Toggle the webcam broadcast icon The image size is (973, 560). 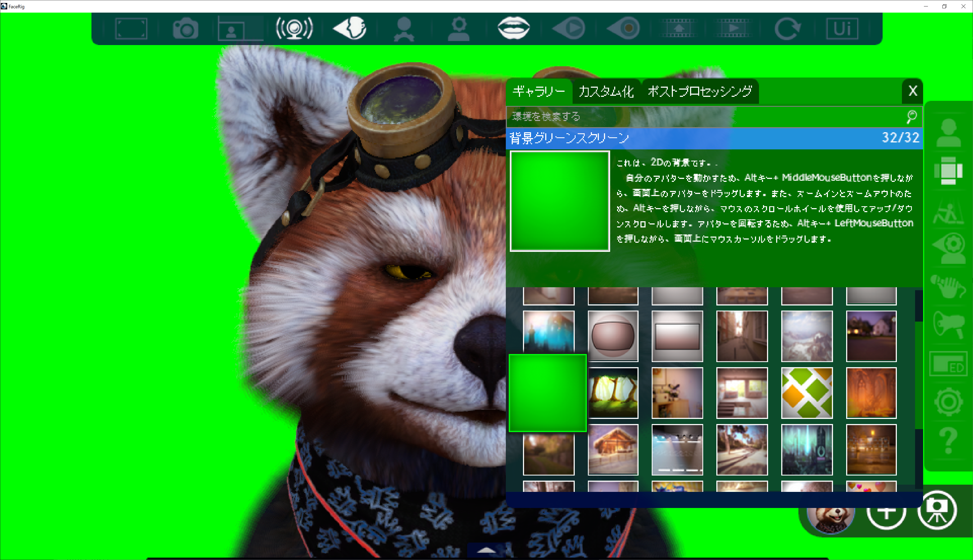(294, 28)
